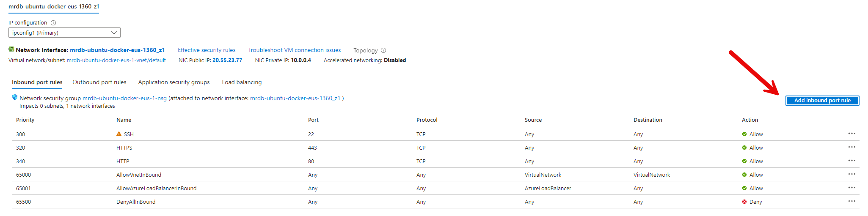Click Troubleshoot VM connection issues link
Image resolution: width=868 pixels, height=216 pixels.
(294, 50)
